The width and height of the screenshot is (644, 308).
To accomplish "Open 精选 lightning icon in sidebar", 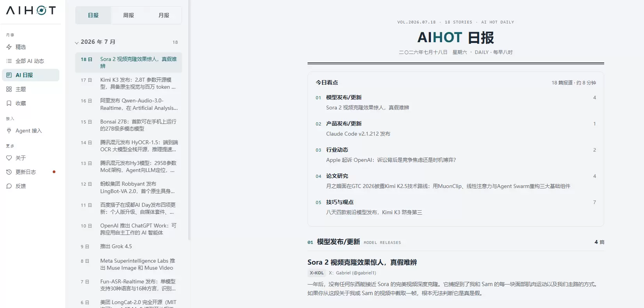I will (x=9, y=47).
